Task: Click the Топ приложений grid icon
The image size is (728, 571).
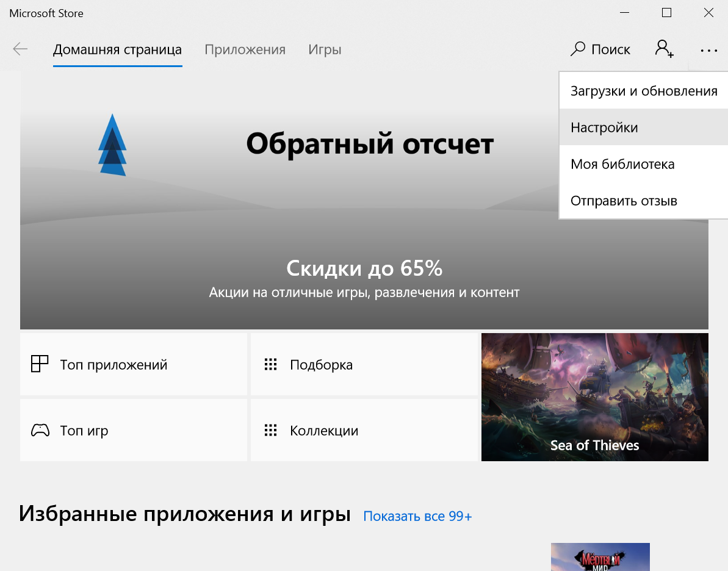Action: pos(40,364)
